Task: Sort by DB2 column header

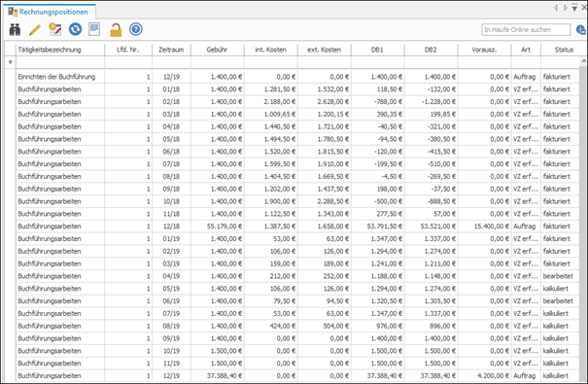Action: [431, 50]
